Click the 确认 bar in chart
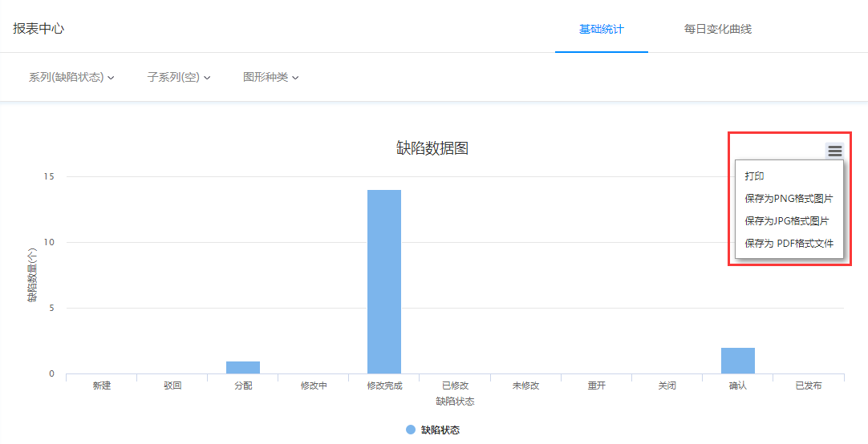868x444 pixels. [737, 361]
